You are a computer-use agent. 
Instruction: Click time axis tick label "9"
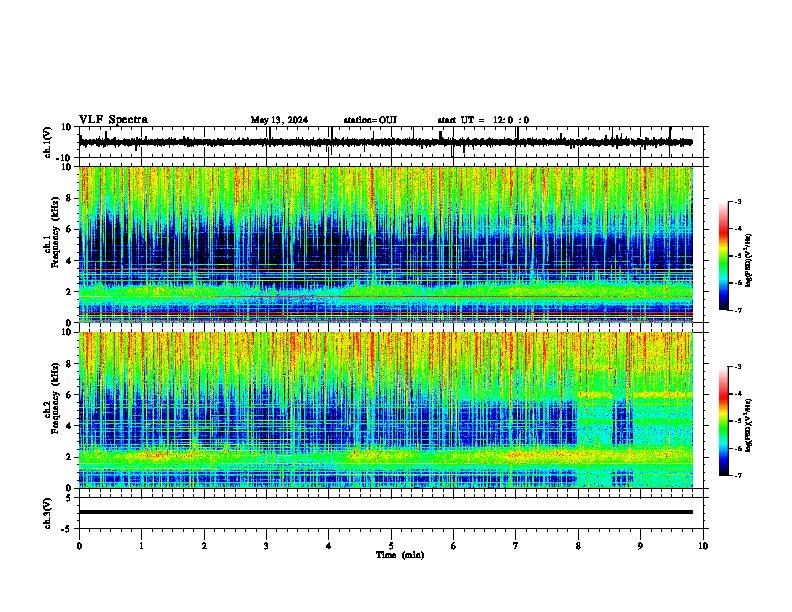[640, 546]
